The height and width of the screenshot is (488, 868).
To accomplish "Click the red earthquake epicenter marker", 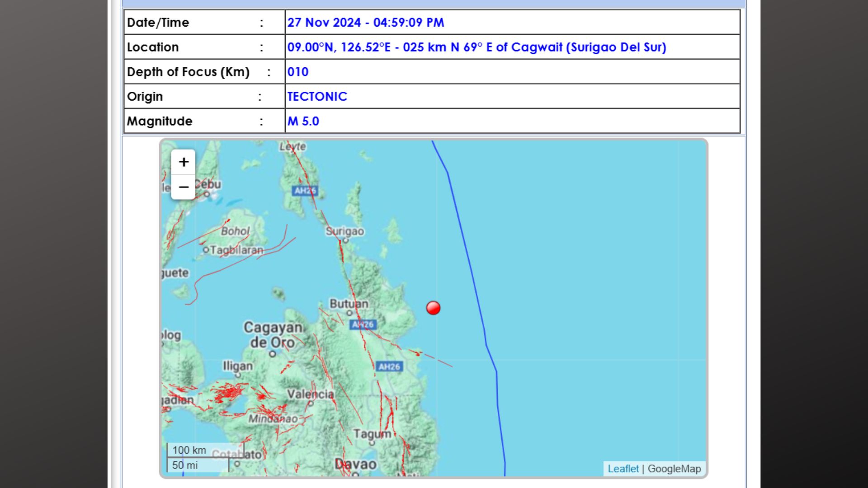I will tap(433, 308).
